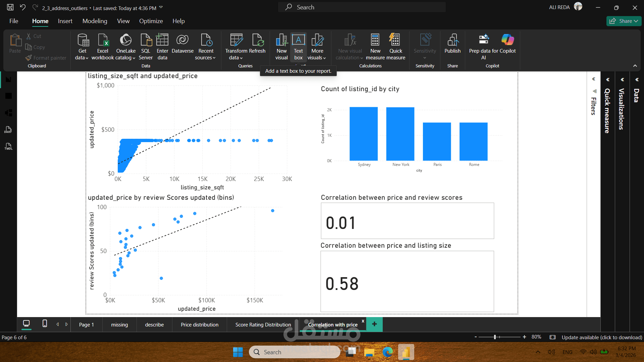Screen dimensions: 644x362
Task: Open the Modeling ribbon tab
Action: (x=95, y=21)
